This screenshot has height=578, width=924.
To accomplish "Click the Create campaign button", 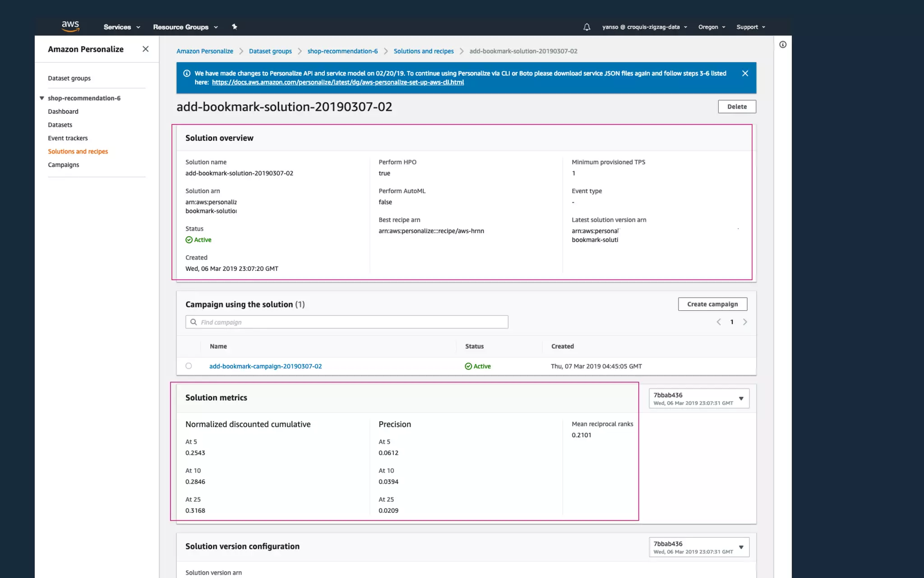I will click(712, 304).
